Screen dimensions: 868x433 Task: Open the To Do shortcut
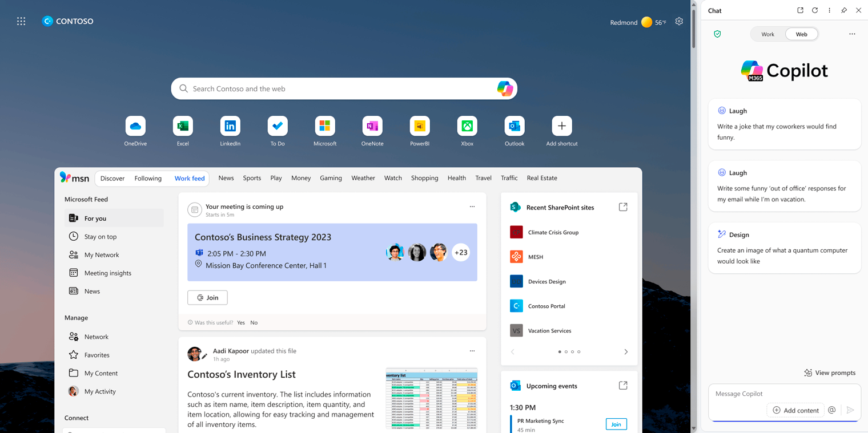pyautogui.click(x=278, y=126)
